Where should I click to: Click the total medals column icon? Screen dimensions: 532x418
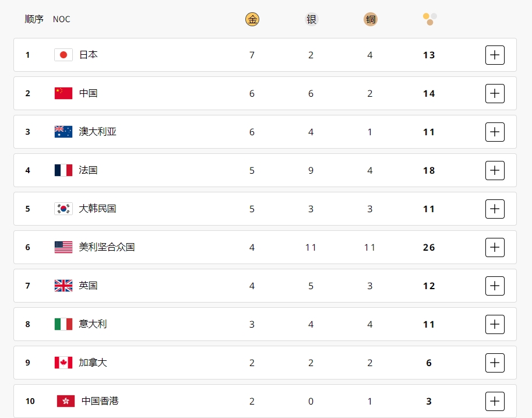(429, 19)
